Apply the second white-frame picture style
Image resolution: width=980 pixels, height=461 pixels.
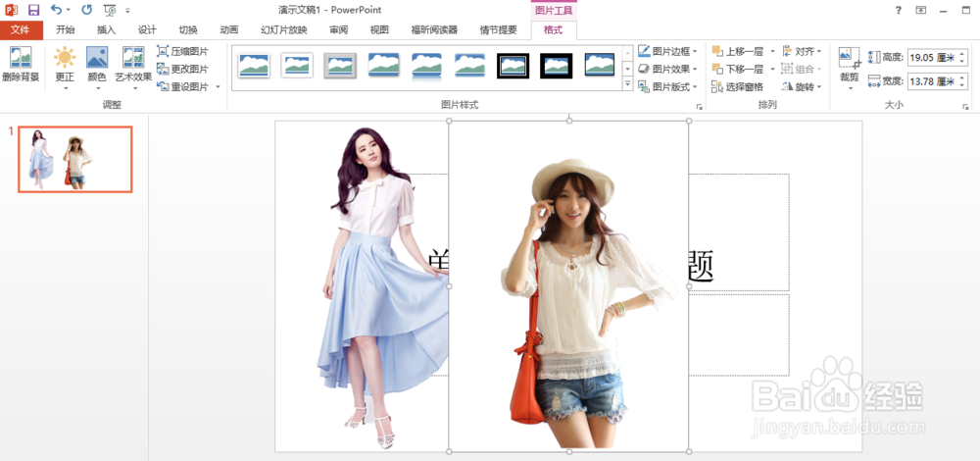[297, 65]
